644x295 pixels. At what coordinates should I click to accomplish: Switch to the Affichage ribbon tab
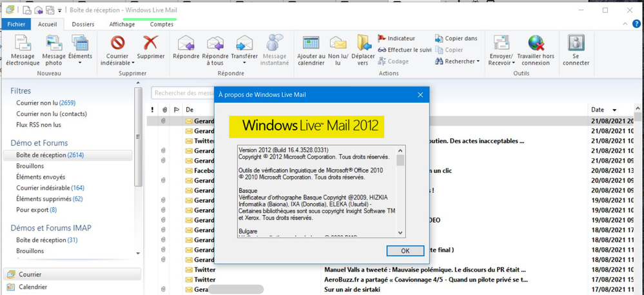(x=122, y=25)
